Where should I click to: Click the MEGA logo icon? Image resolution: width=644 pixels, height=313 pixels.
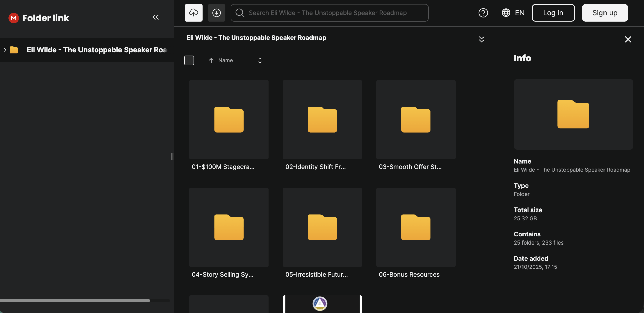point(14,18)
